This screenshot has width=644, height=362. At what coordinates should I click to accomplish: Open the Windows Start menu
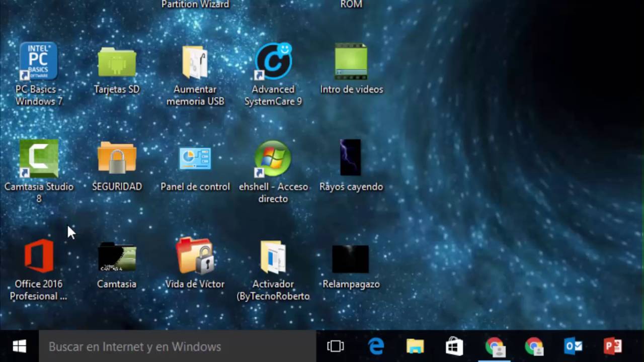point(20,346)
